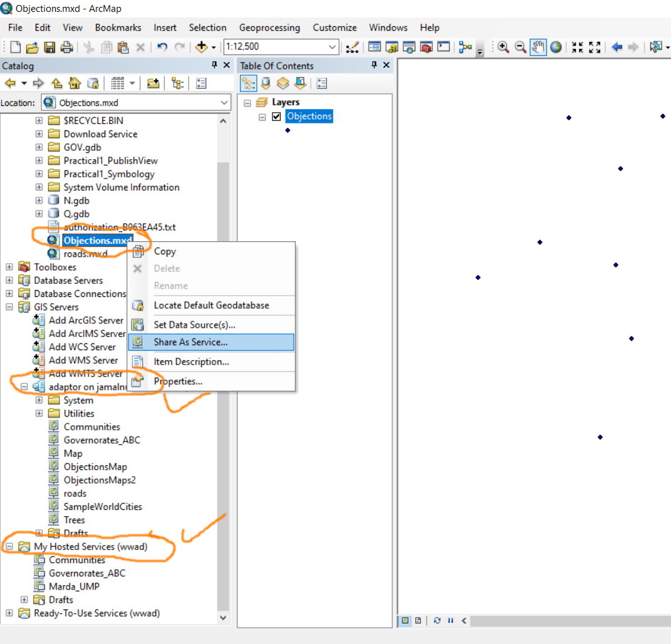Image resolution: width=671 pixels, height=644 pixels.
Task: Switch to Layout View at map bottom
Action: (x=418, y=620)
